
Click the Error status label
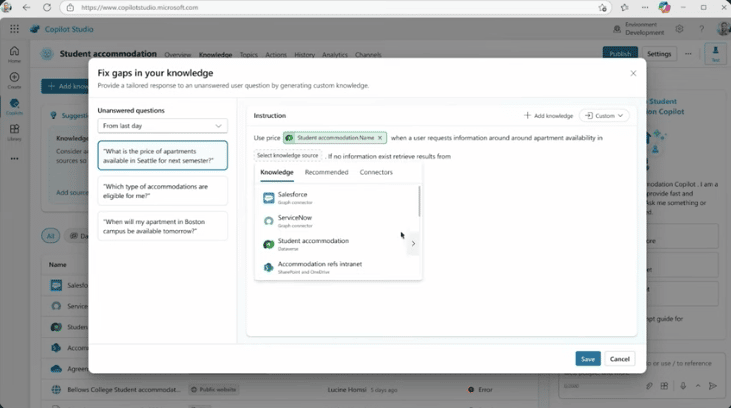point(481,389)
